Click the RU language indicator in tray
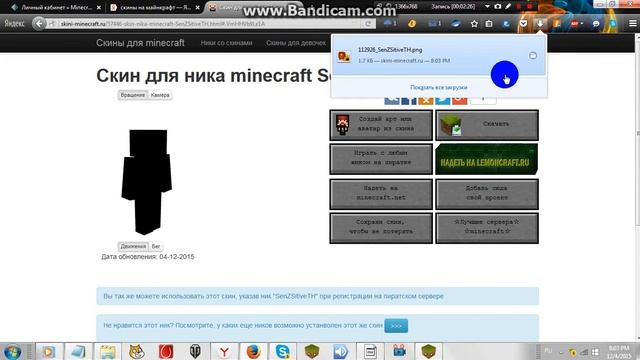 pyautogui.click(x=548, y=351)
